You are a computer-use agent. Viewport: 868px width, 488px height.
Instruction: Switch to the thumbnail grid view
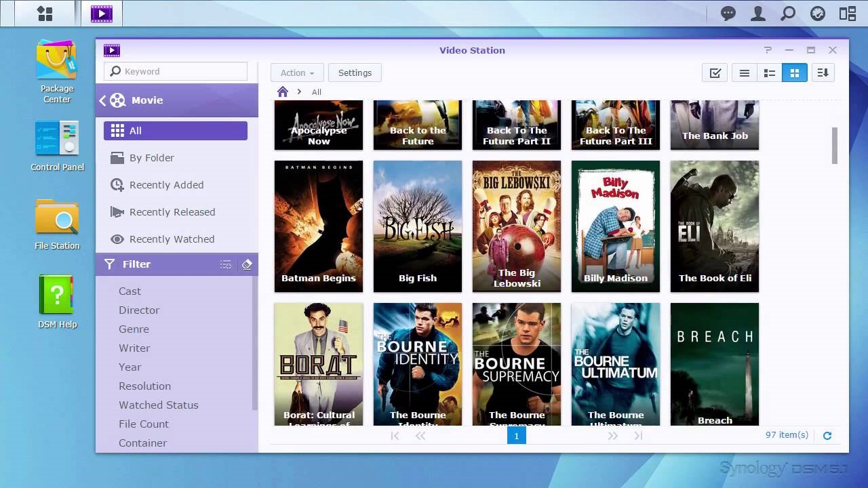point(795,73)
